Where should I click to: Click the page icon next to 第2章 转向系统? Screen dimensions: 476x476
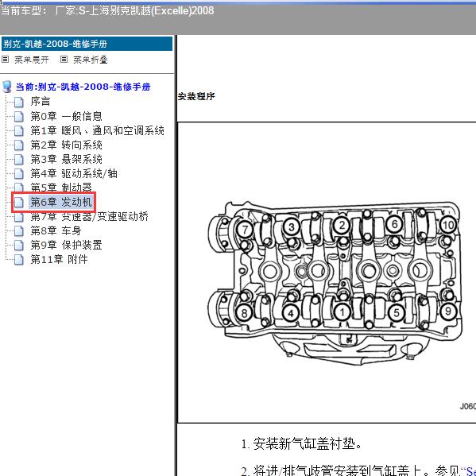[x=19, y=145]
